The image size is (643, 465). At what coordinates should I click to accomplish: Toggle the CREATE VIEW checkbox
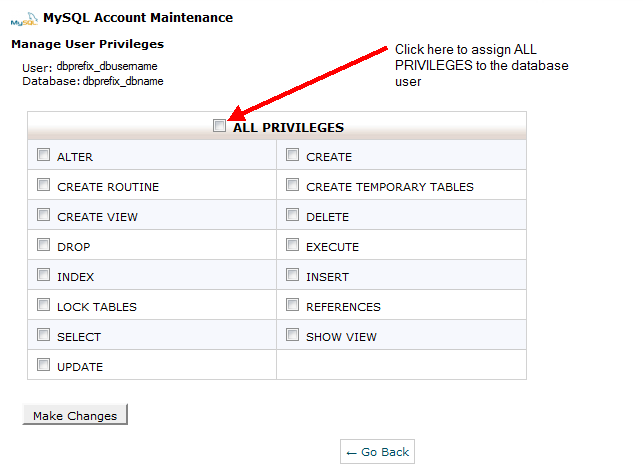[43, 215]
